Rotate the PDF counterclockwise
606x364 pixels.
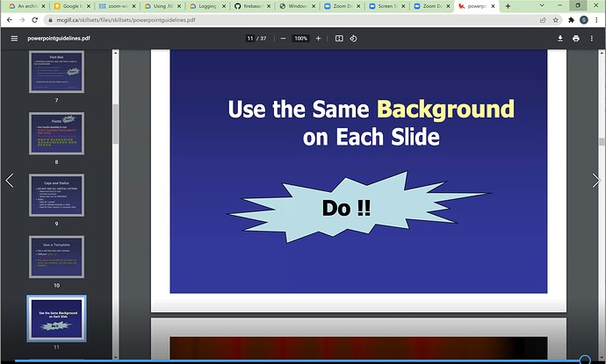[x=353, y=39]
